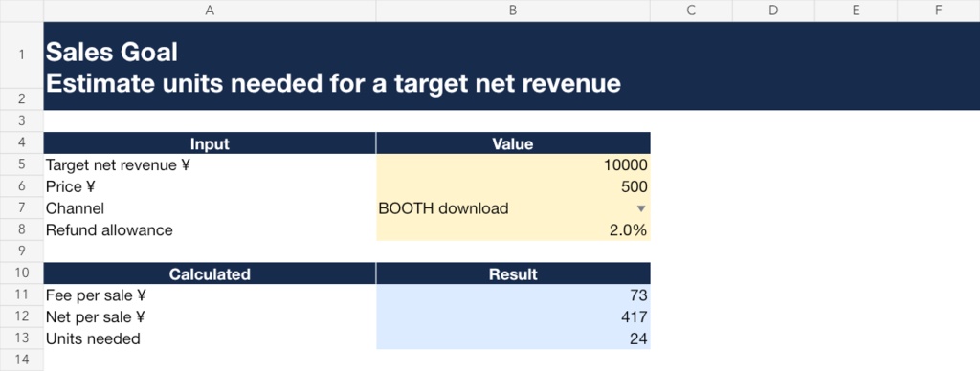Select column D header
This screenshot has height=371, width=980.
773,11
